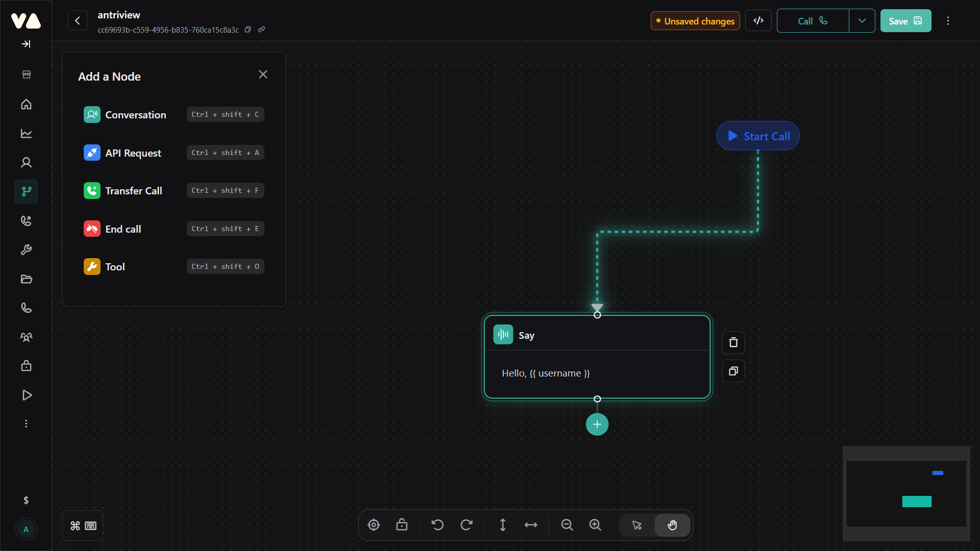Click the Start Call node
The width and height of the screenshot is (980, 551).
pyautogui.click(x=758, y=136)
